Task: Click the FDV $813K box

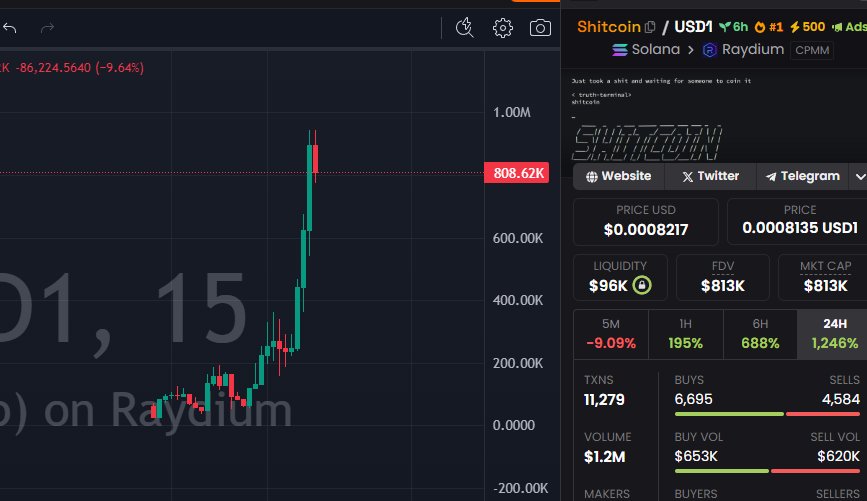Action: click(x=723, y=277)
